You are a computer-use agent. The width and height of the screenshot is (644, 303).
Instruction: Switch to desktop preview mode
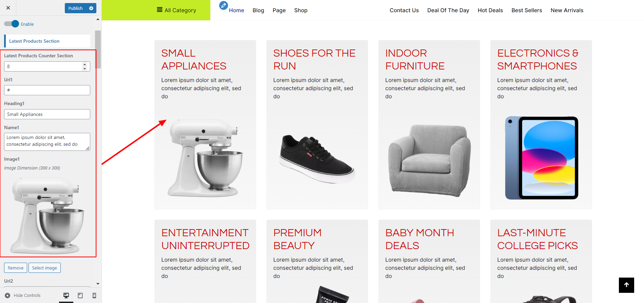point(66,296)
